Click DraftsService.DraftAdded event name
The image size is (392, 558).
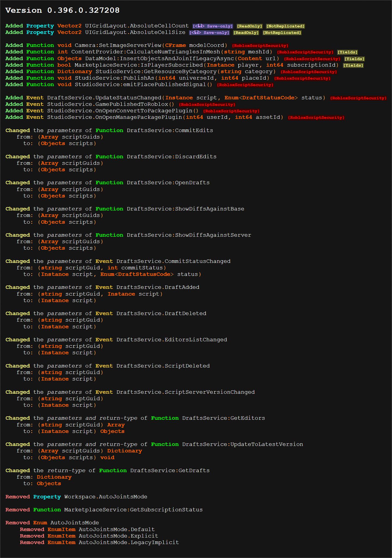pos(158,287)
